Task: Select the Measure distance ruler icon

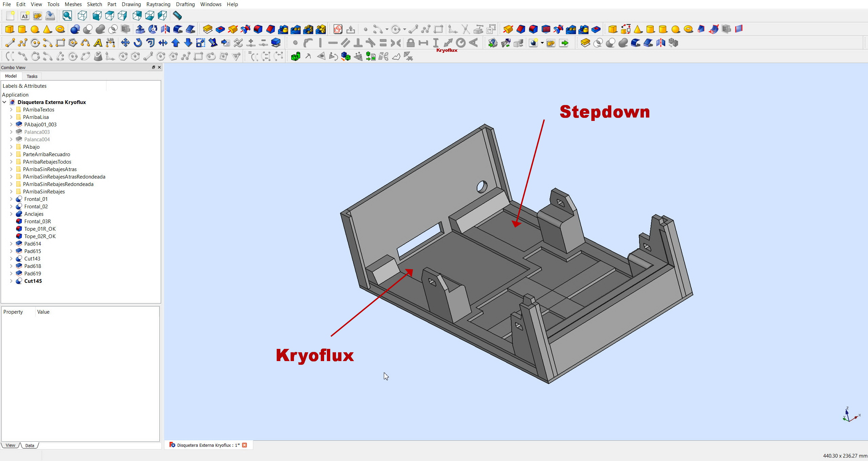Action: [x=177, y=16]
